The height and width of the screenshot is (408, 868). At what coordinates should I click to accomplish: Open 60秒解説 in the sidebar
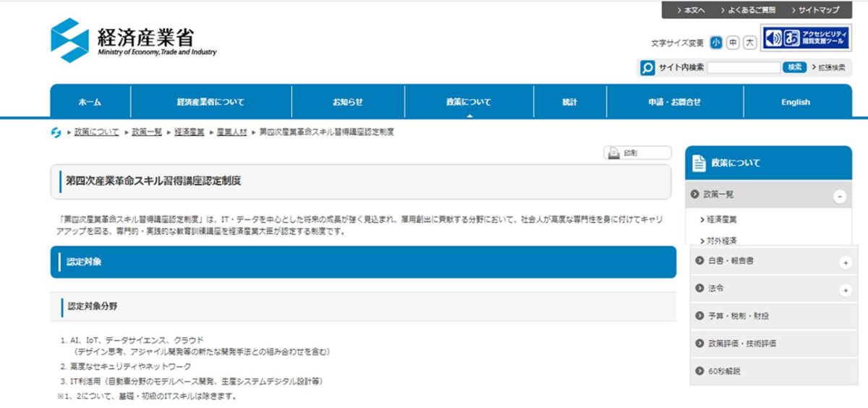pos(724,371)
